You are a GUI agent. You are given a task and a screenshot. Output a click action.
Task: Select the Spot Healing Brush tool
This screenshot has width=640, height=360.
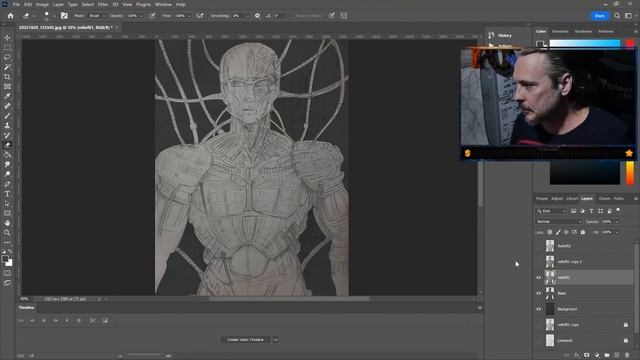tap(7, 106)
